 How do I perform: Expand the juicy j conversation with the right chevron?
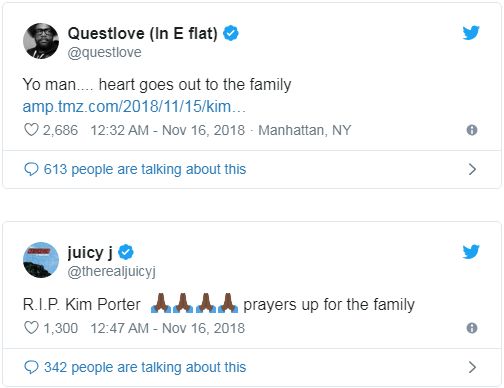(x=472, y=367)
